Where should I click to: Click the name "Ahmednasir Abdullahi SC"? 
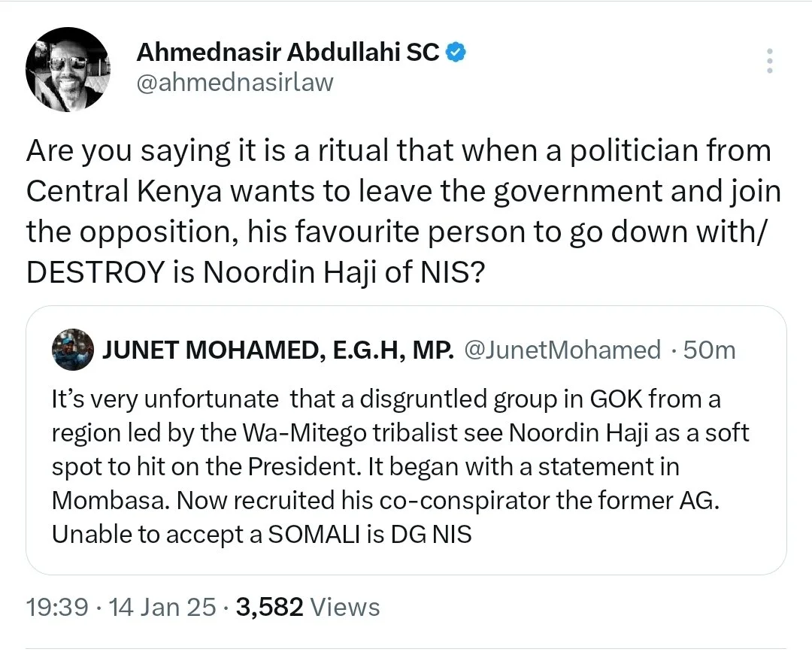[x=288, y=53]
